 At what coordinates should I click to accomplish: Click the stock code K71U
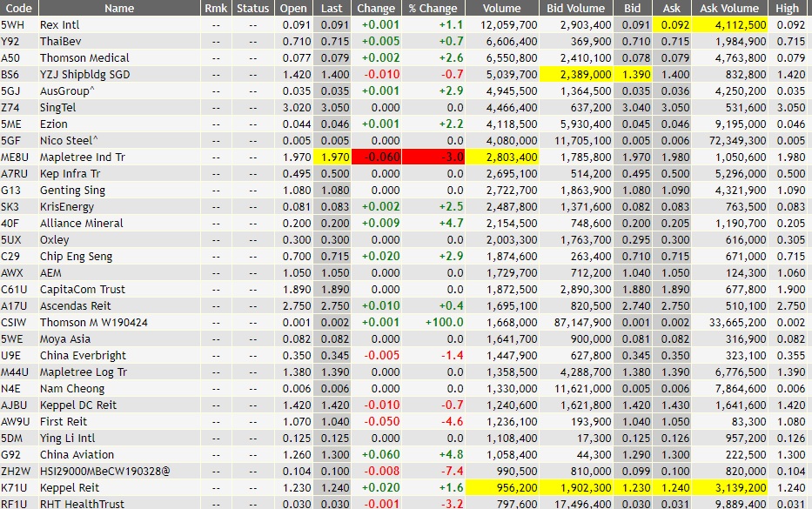point(14,488)
